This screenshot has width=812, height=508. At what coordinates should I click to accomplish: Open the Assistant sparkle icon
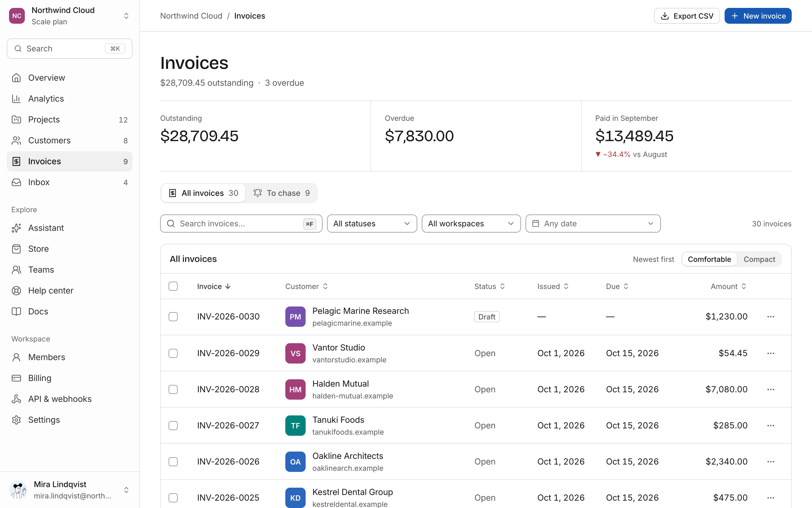point(16,228)
